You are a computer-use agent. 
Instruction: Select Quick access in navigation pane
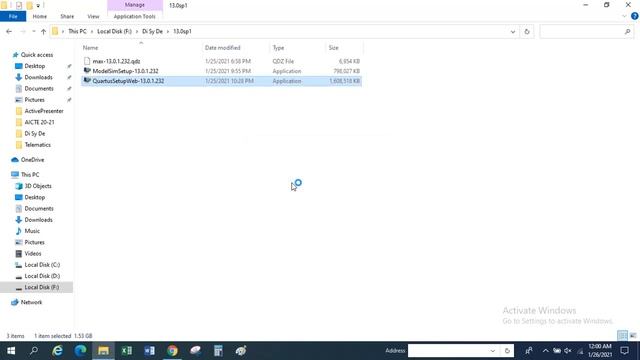(37, 55)
